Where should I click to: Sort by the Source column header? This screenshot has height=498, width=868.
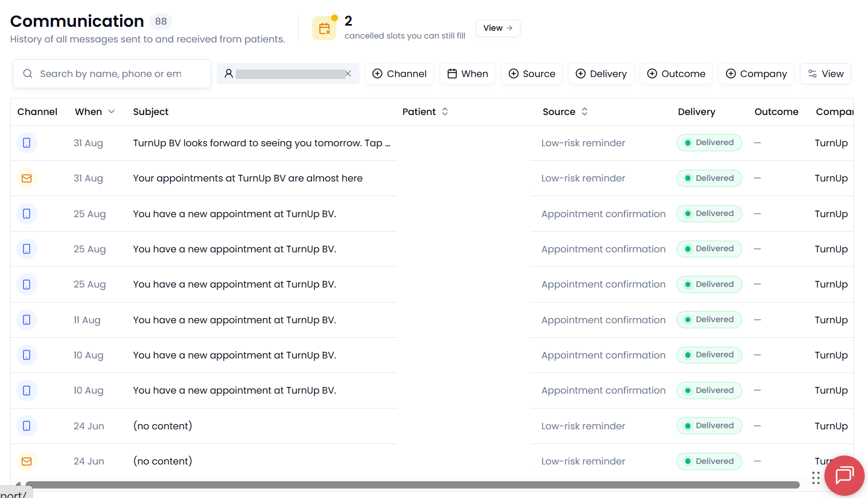tap(565, 112)
